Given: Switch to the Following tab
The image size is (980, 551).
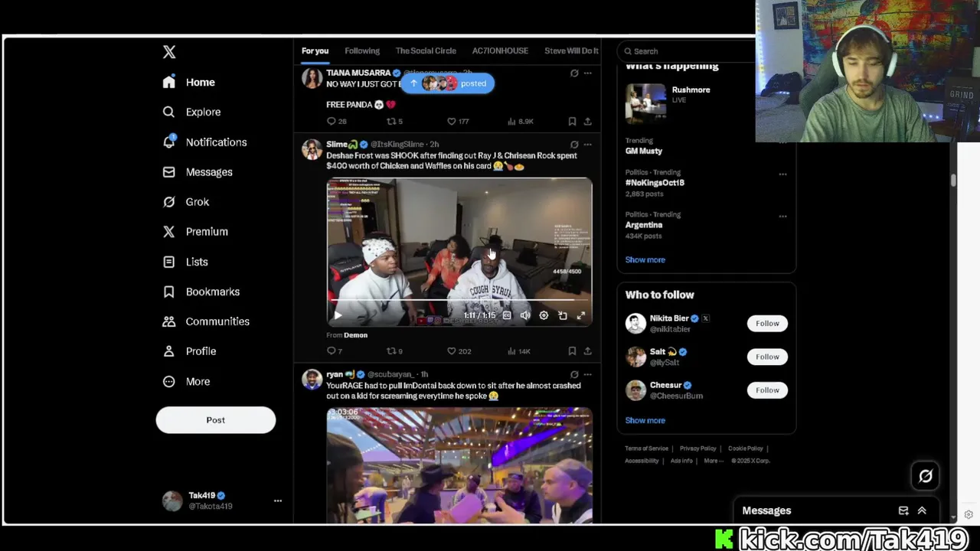Looking at the screenshot, I should [362, 51].
